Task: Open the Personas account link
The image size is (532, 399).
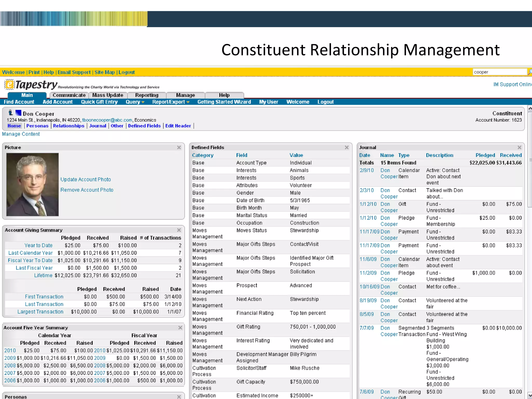Action: point(37,126)
